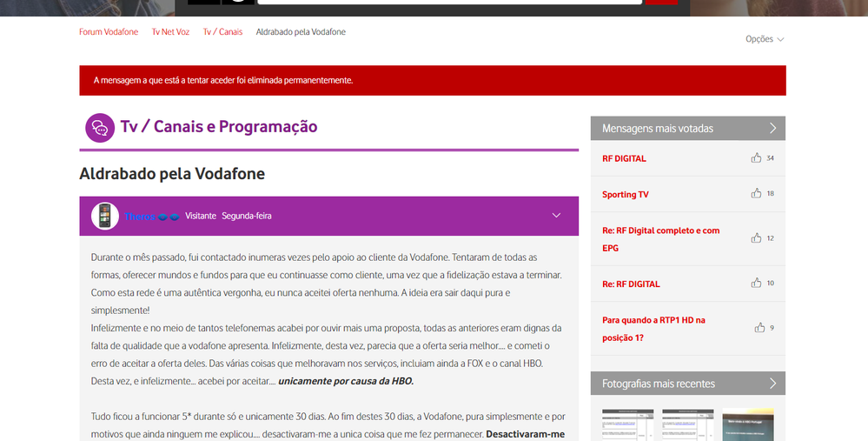This screenshot has height=441, width=868.
Task: Open the Opções dropdown menu
Action: pos(765,39)
